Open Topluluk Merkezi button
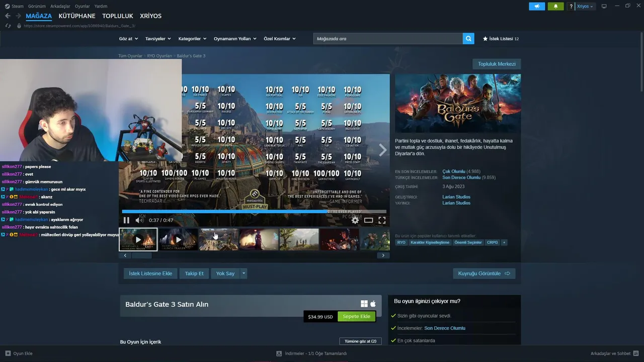644x362 pixels. pyautogui.click(x=497, y=64)
